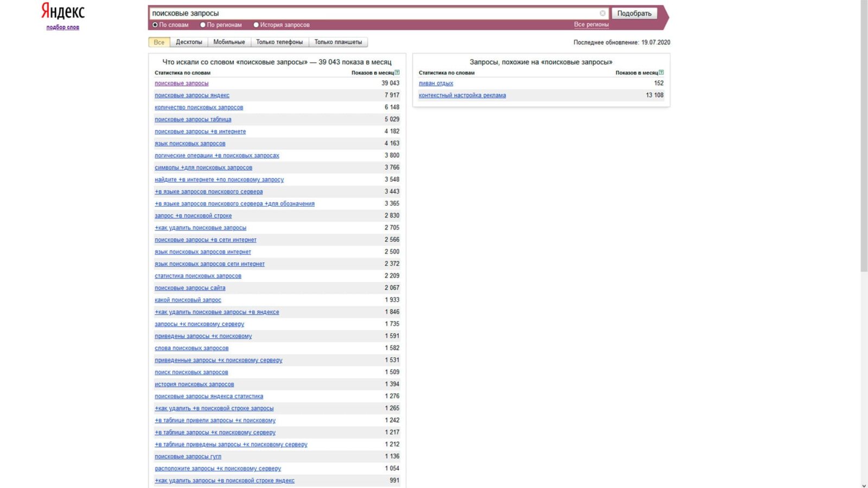Open similar query контекстный настройка реклама
Viewport: 868px width, 488px height.
click(x=462, y=95)
